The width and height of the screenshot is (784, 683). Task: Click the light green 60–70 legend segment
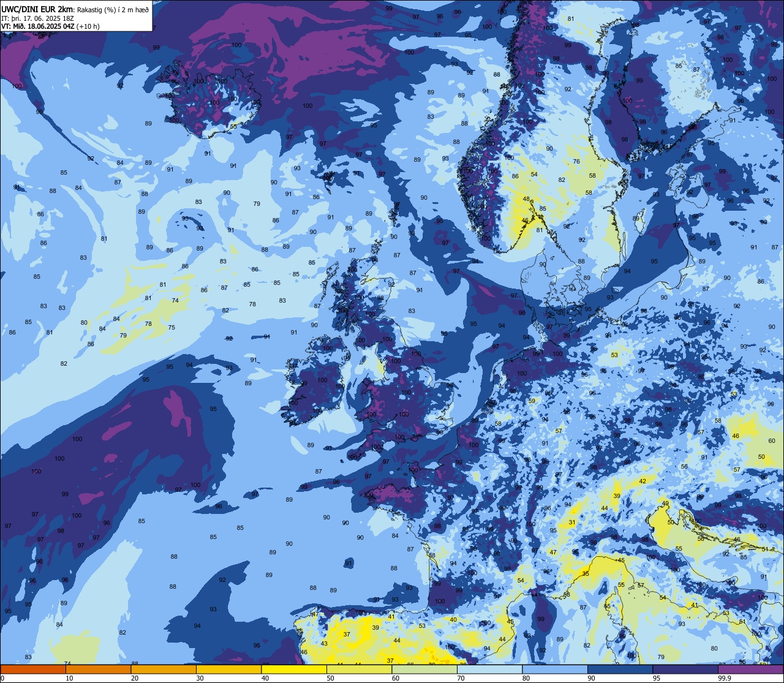tap(424, 670)
